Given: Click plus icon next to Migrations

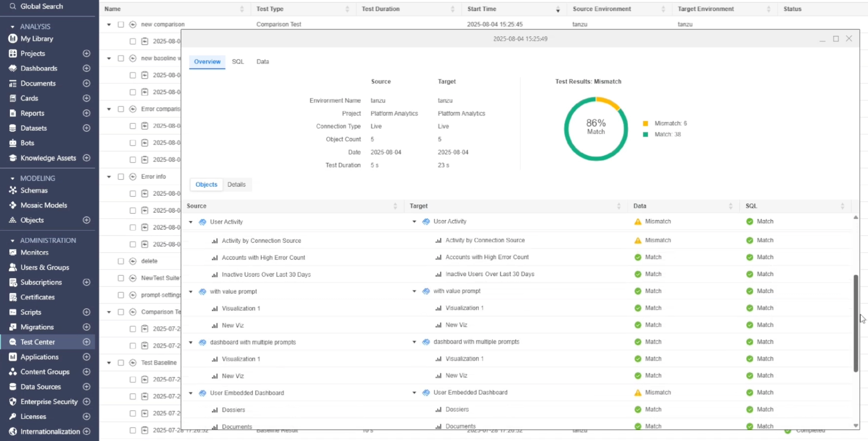Looking at the screenshot, I should tap(87, 327).
